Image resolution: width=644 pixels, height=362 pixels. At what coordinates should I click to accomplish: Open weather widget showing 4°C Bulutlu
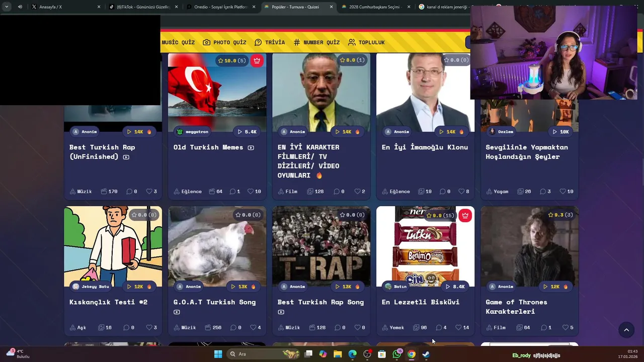click(x=18, y=354)
